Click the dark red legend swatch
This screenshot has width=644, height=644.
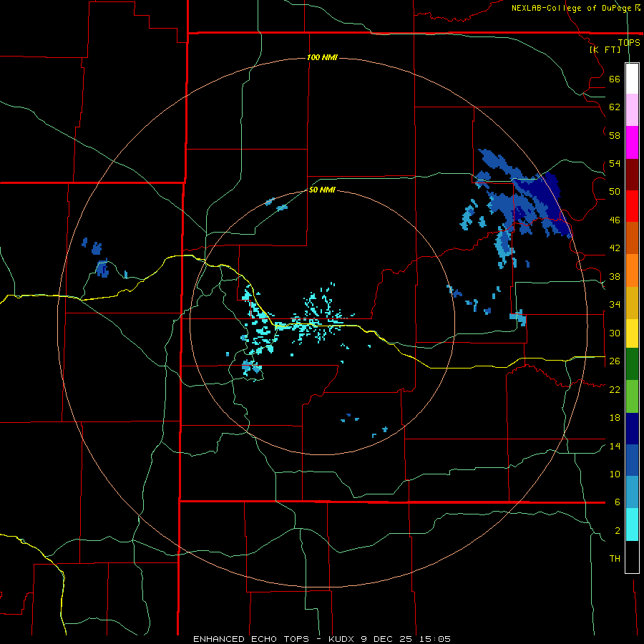pyautogui.click(x=632, y=174)
